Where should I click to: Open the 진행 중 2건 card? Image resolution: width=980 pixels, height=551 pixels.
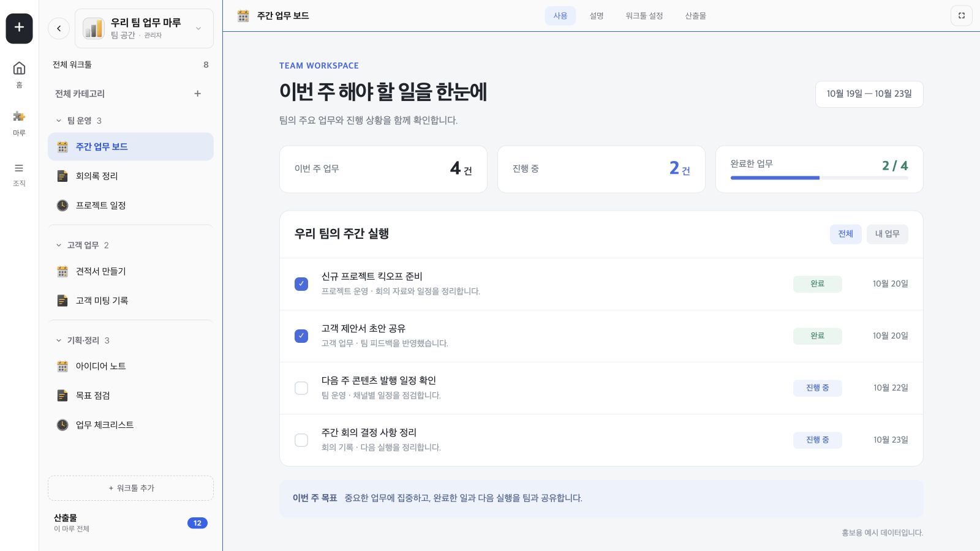click(601, 169)
